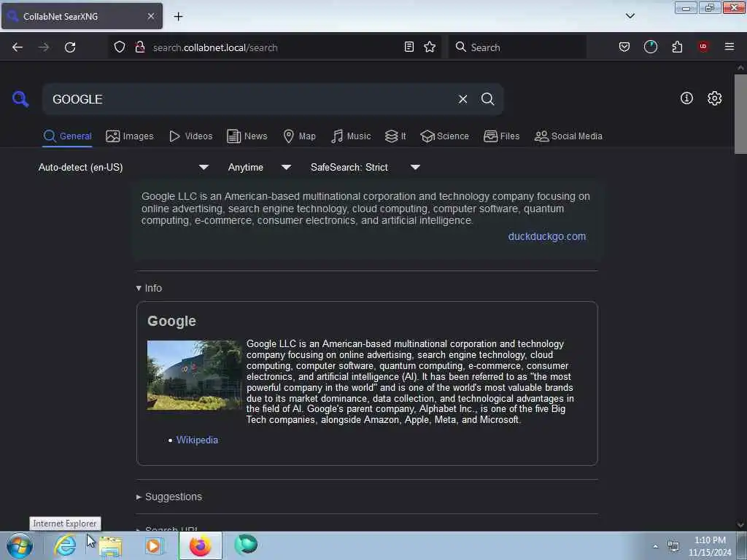
Task: Open Windows Media Player from taskbar
Action: [153, 545]
